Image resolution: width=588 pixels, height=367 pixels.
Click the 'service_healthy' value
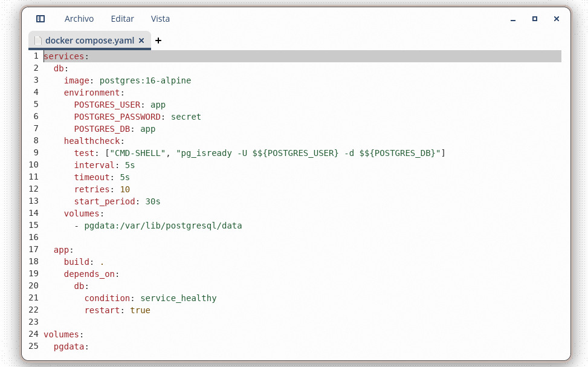click(178, 298)
